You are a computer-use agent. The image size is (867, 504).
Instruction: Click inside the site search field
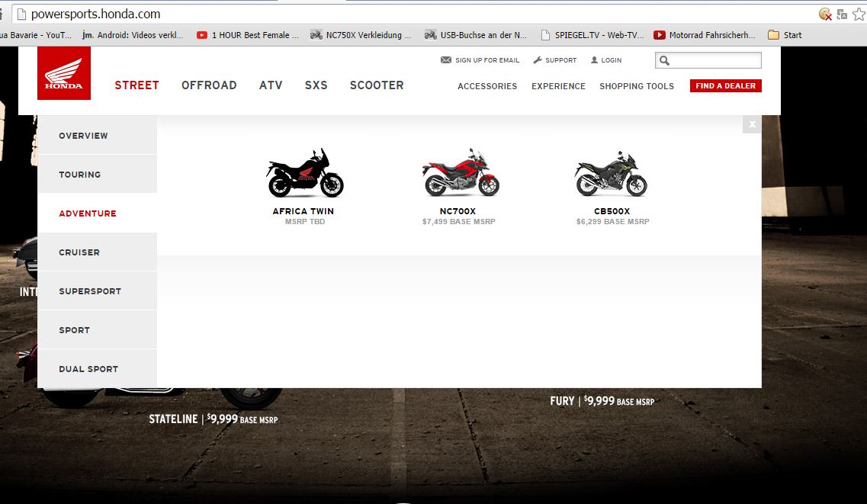pyautogui.click(x=715, y=60)
